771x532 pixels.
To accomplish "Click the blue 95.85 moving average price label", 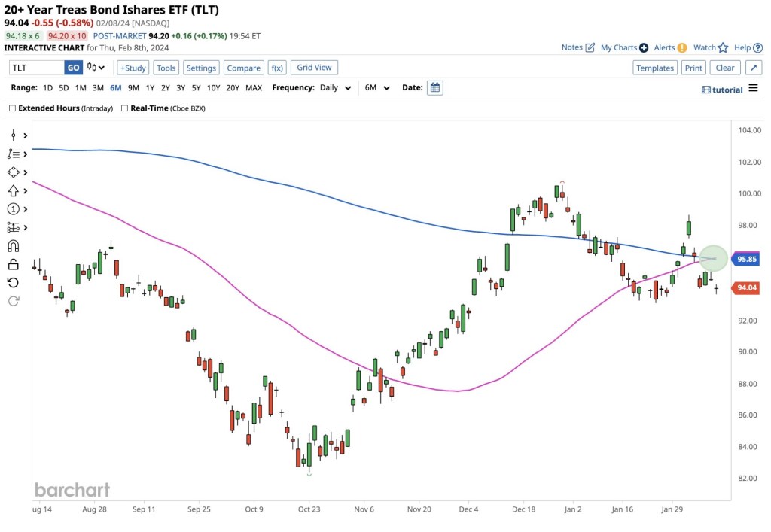I will (x=746, y=260).
